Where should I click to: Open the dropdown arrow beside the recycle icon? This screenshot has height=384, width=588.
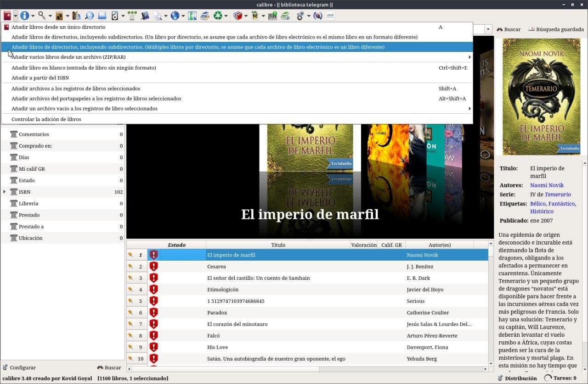click(226, 16)
